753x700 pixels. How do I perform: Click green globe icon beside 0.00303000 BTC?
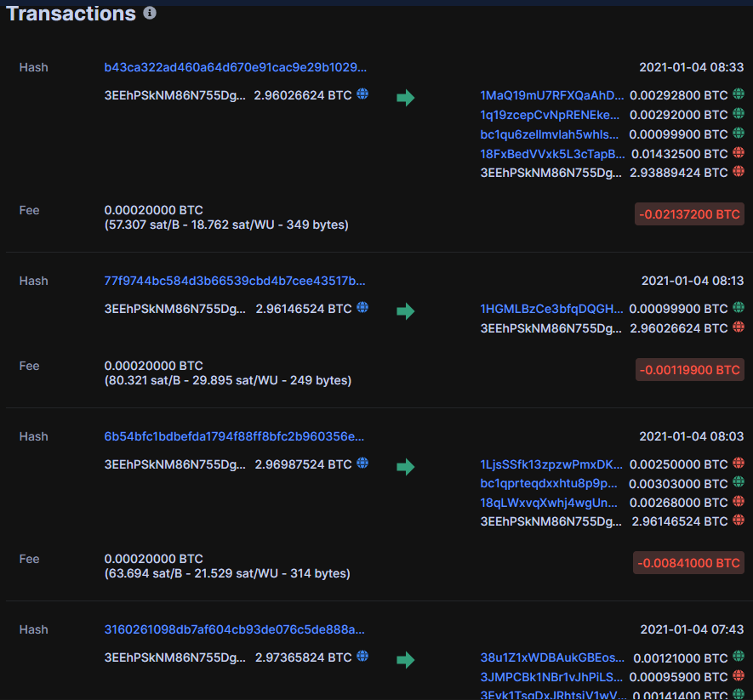point(739,482)
